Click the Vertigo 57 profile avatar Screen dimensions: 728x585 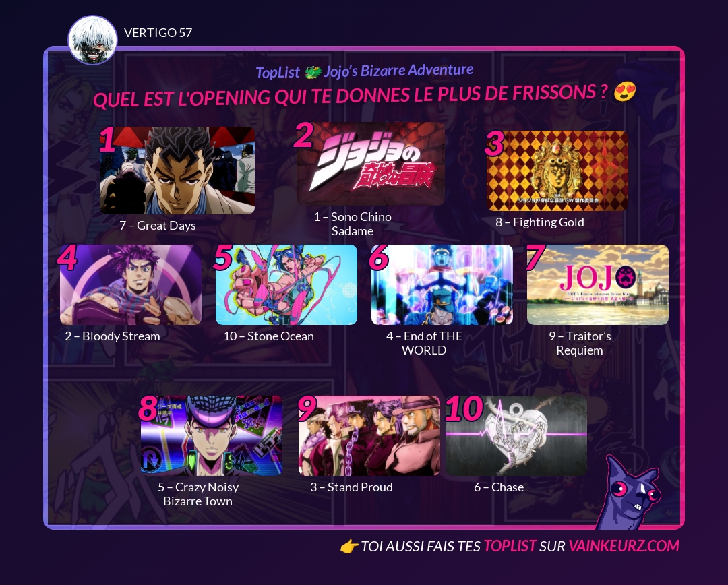pos(92,40)
